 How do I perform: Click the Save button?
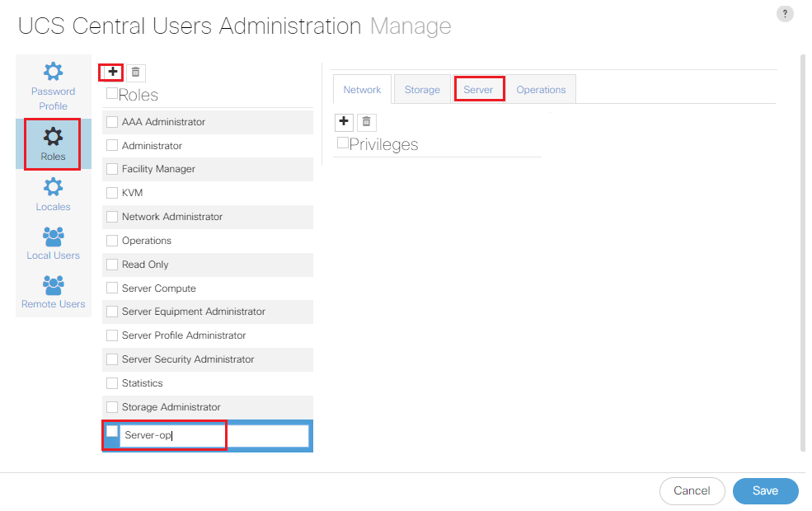(765, 491)
